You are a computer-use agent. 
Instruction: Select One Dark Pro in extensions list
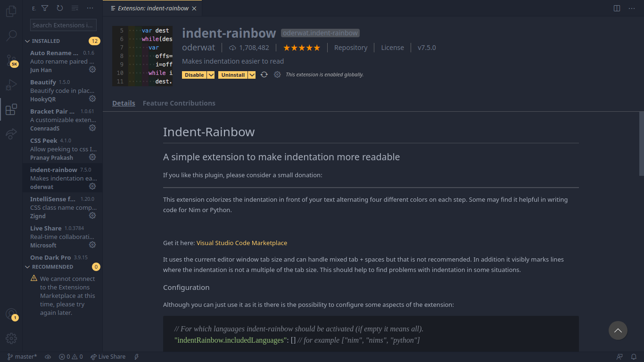[x=62, y=257]
